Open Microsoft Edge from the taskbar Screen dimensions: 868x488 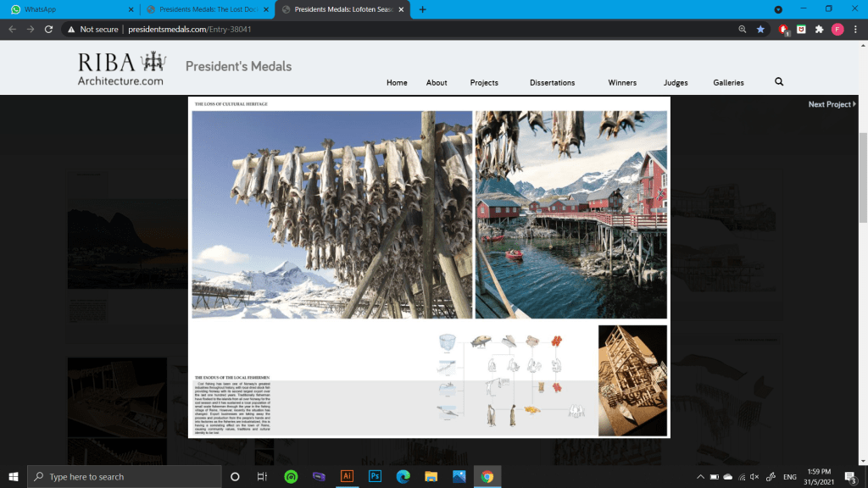403,476
